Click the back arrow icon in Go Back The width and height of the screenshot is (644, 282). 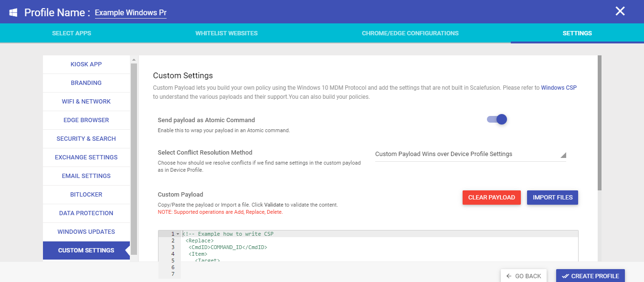point(508,275)
